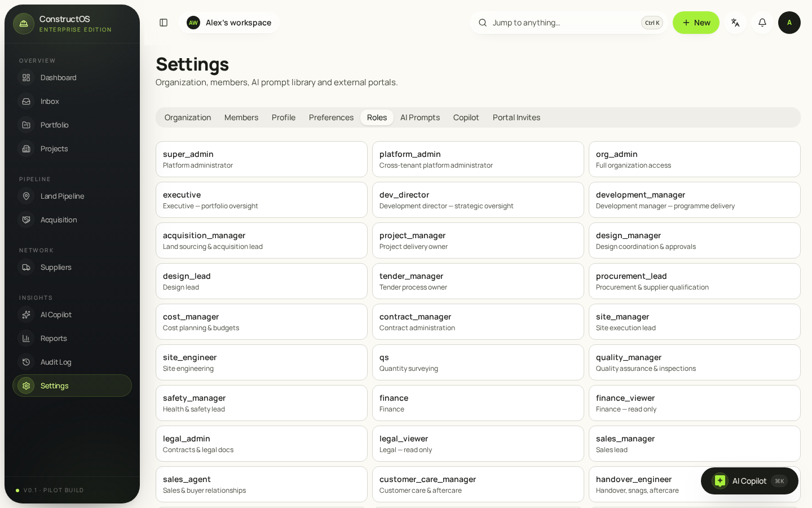812x508 pixels.
Task: Select the qs Quantity surveying card
Action: tap(478, 362)
